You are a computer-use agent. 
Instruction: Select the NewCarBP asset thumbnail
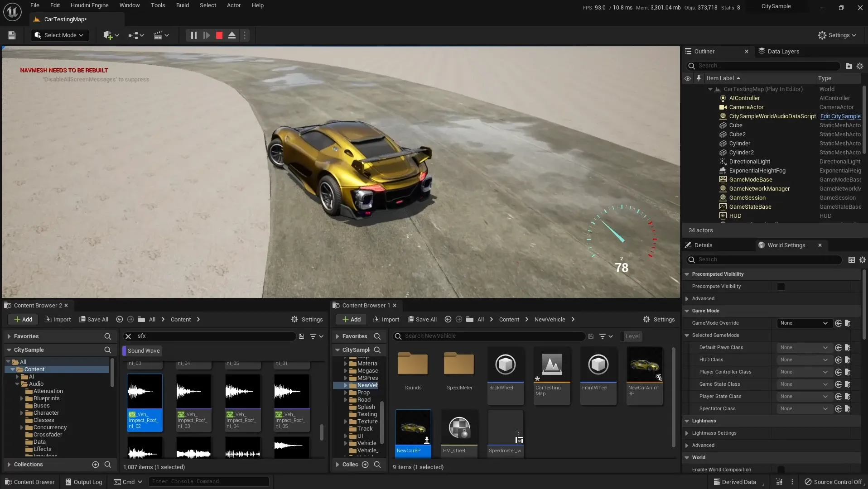[413, 428]
